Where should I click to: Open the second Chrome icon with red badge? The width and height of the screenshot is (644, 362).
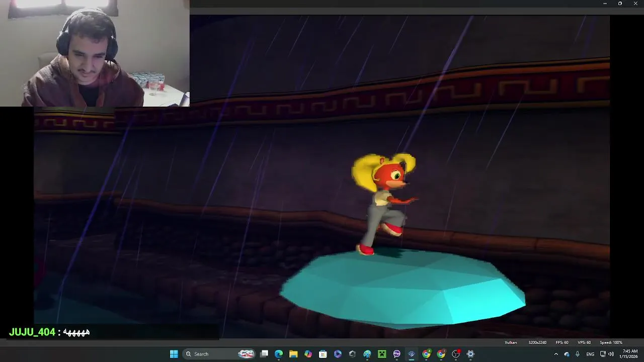pos(441,354)
